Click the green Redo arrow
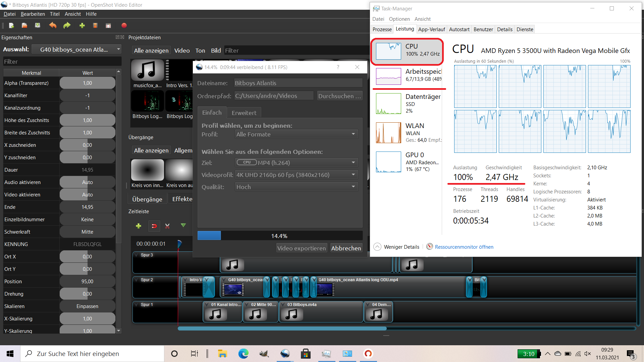The image size is (644, 362). coord(67,25)
